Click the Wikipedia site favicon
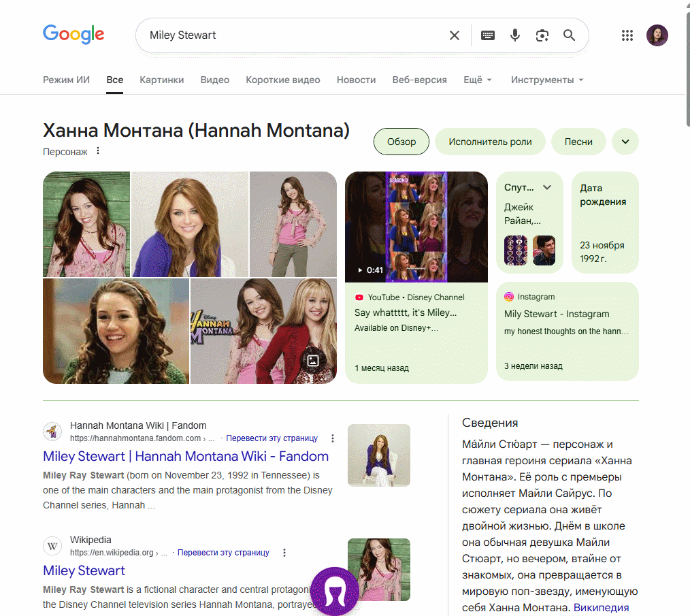 click(52, 546)
